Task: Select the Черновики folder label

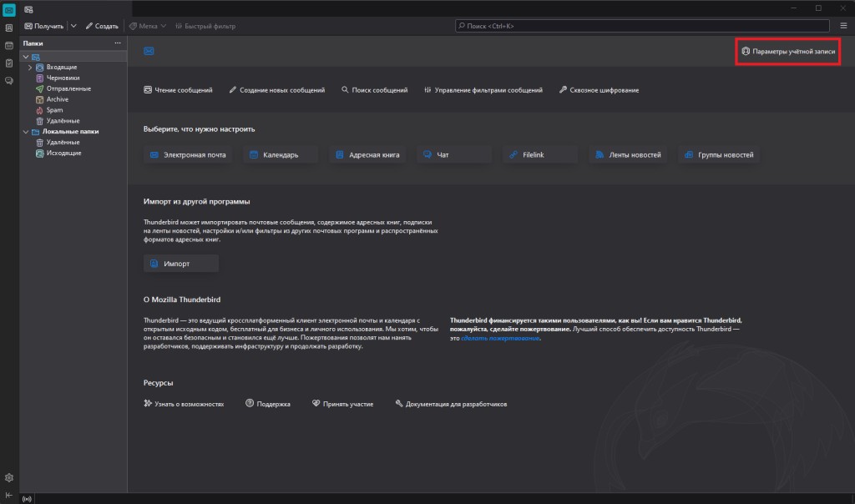Action: (x=63, y=78)
